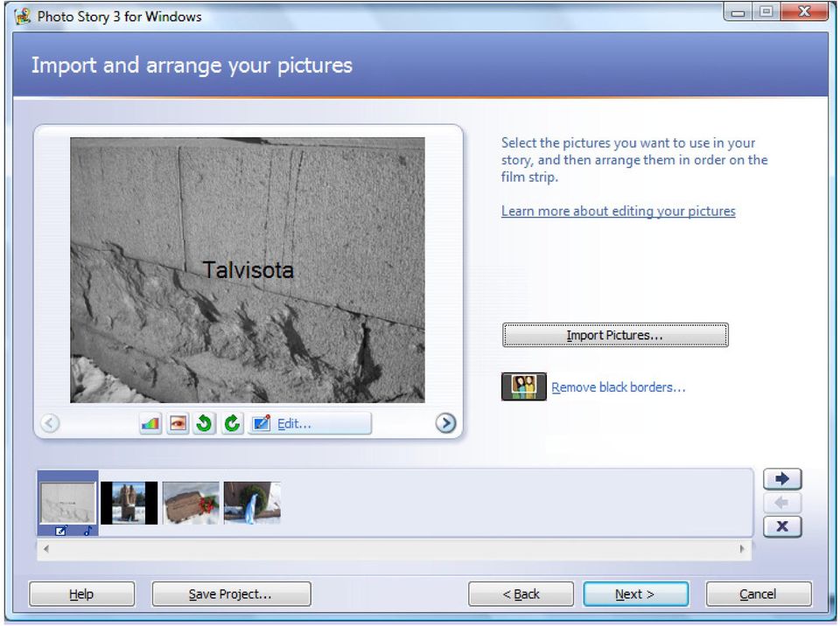
Task: Click the Import Pictures… button
Action: 615,335
